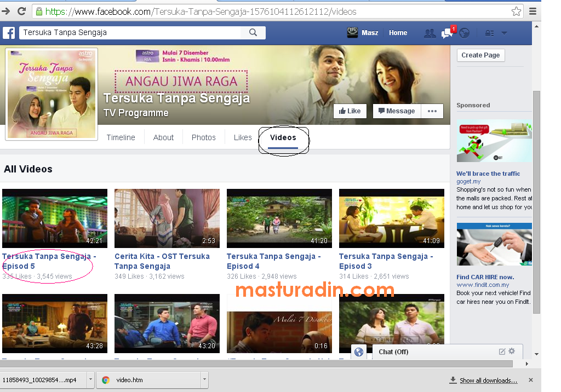Go to Masz profile name link
This screenshot has width=561, height=392.
coord(370,33)
